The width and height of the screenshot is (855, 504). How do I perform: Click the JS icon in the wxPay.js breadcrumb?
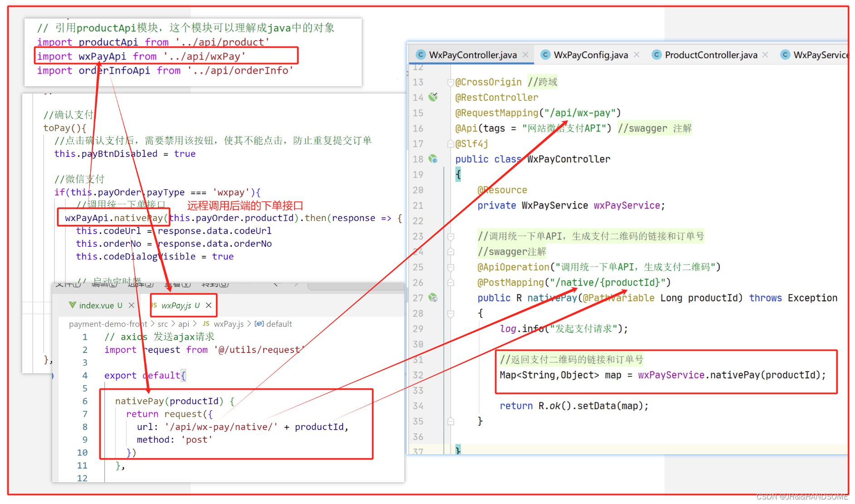tap(206, 324)
